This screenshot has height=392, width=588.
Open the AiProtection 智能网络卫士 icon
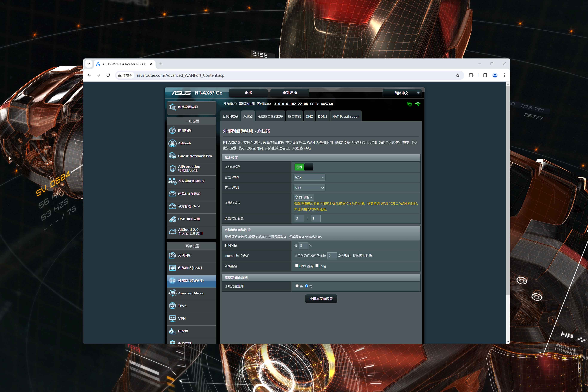tap(172, 169)
